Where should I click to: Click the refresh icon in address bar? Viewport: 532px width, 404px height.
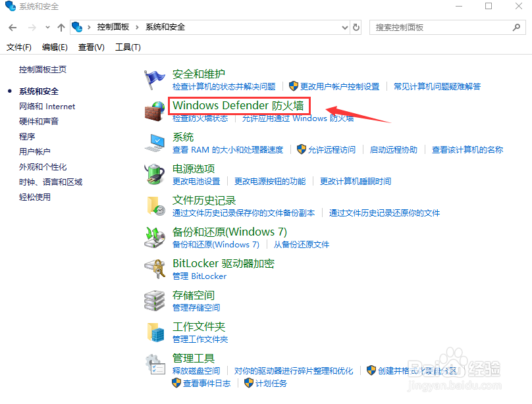356,27
